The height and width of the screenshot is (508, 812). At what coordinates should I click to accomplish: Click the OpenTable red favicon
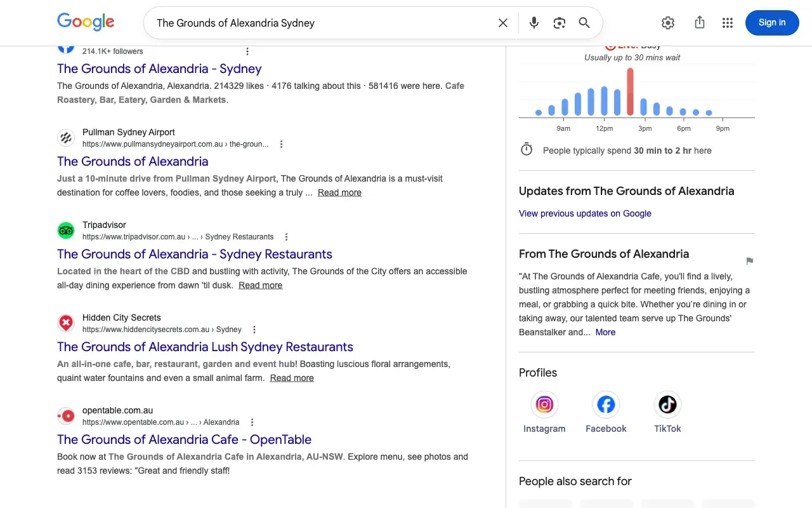66,416
